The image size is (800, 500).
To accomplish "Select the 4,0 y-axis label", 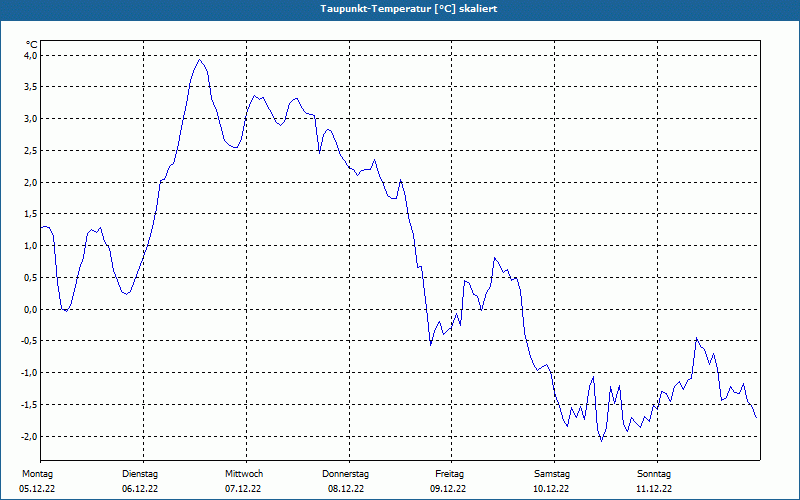I will click(x=30, y=55).
